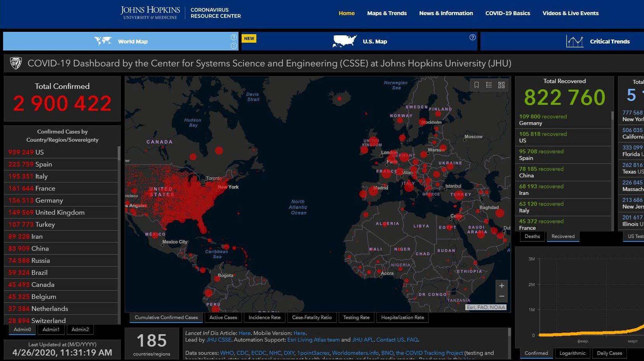
Task: Click the Johns Hopkins University logo
Action: (x=150, y=13)
